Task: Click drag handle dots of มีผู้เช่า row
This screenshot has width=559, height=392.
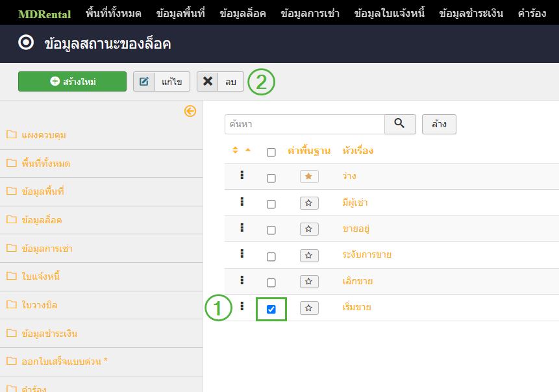Action: [242, 202]
